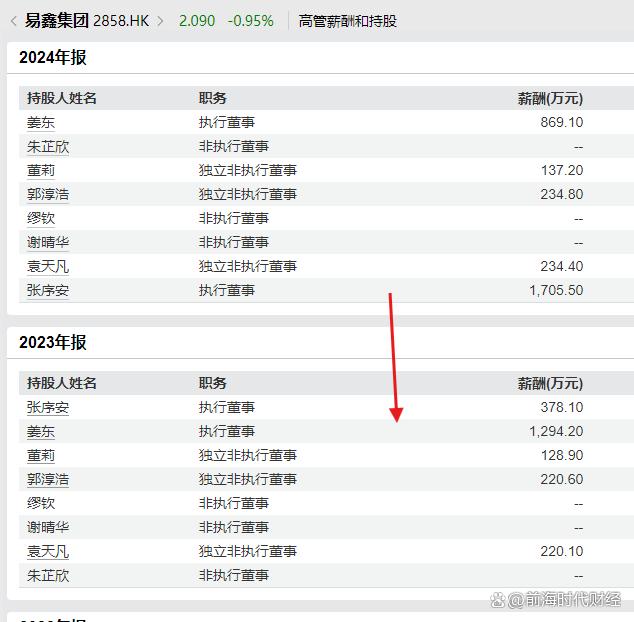Open 朱芷欣 link in 2024 table

pos(48,146)
